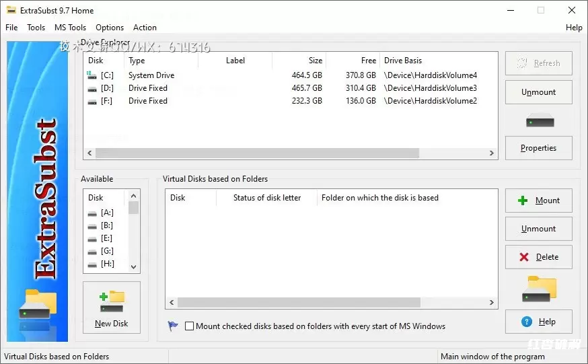This screenshot has width=588, height=364.
Task: Click 'Main window of the program' status text
Action: tap(492, 357)
